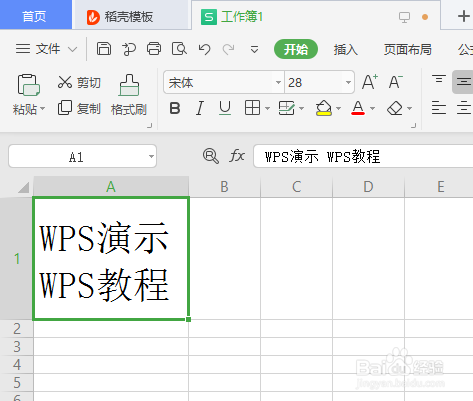Apply cell borders icon

(252, 108)
